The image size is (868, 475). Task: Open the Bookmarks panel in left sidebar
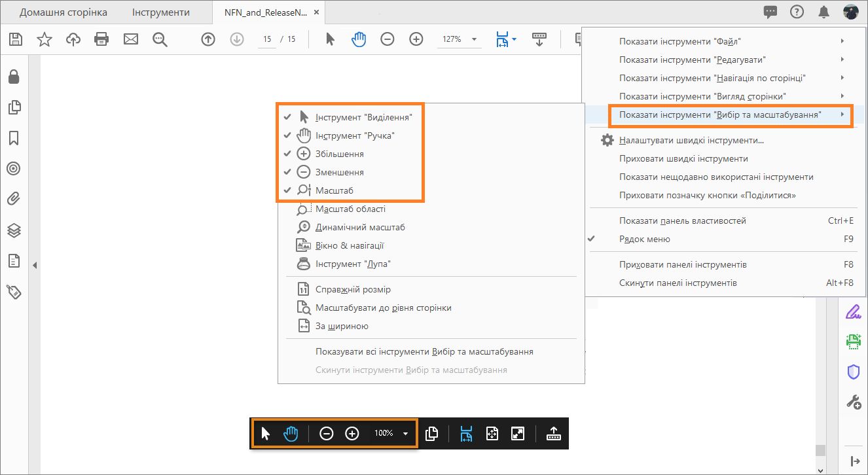pos(14,138)
